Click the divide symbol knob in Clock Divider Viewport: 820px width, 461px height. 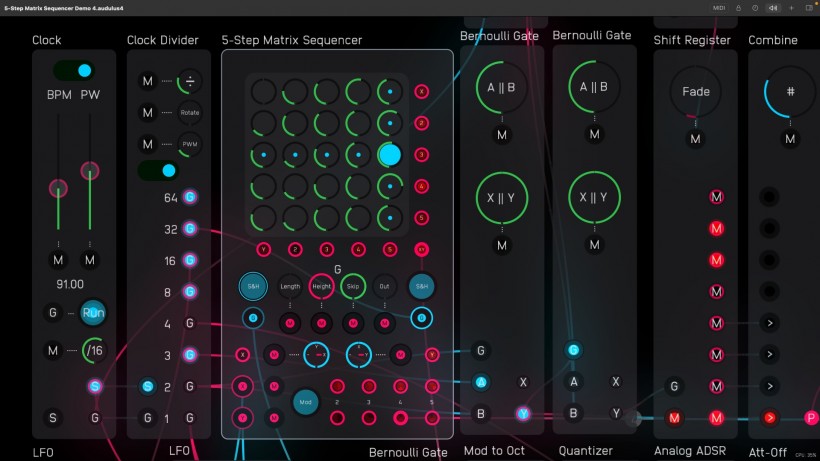[x=190, y=81]
